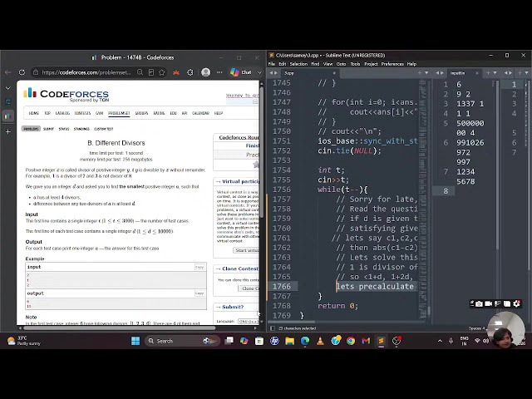Image resolution: width=532 pixels, height=399 pixels.
Task: Expand the Edge vertical tabs chevron
Action: (x=8, y=88)
